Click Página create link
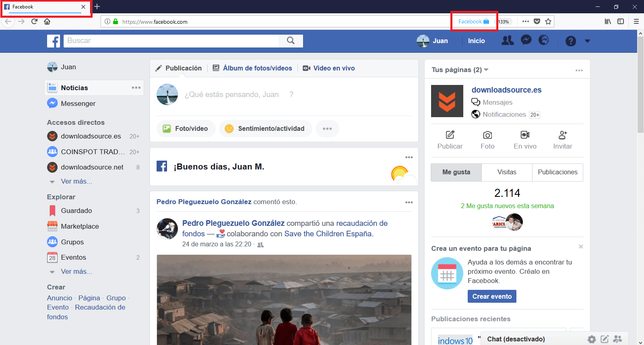This screenshot has width=644, height=345. (89, 298)
